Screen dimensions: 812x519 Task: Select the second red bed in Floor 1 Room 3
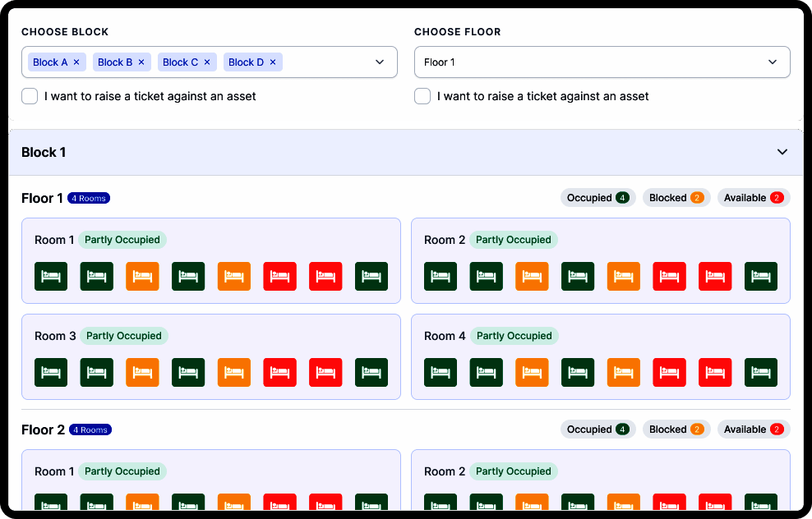click(x=325, y=373)
